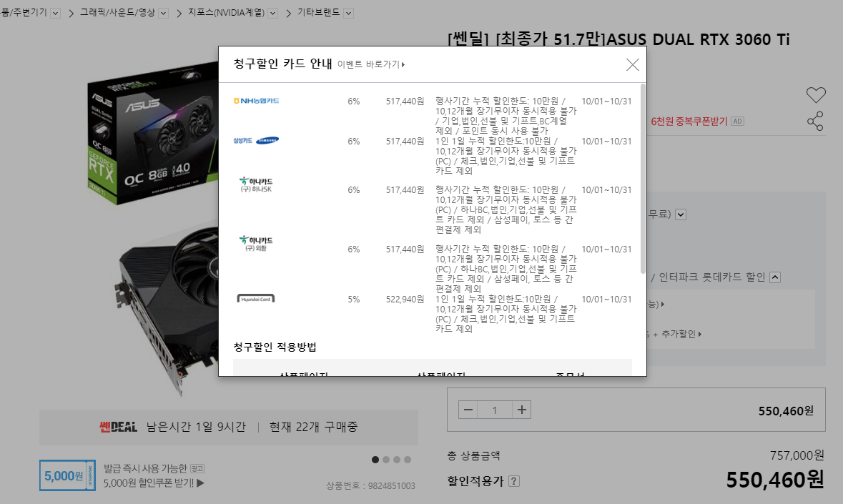The image size is (843, 504).
Task: Open the 6천원 중복쿠폰받기 link
Action: (689, 122)
